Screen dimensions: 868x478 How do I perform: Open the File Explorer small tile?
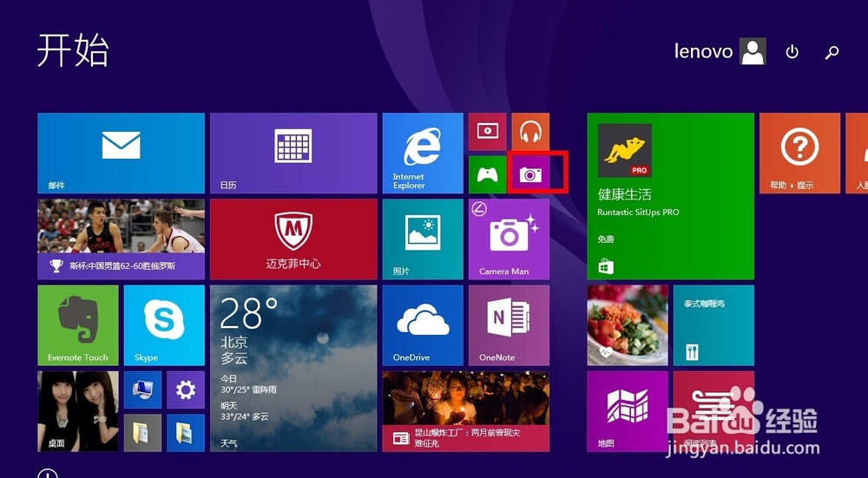(186, 433)
